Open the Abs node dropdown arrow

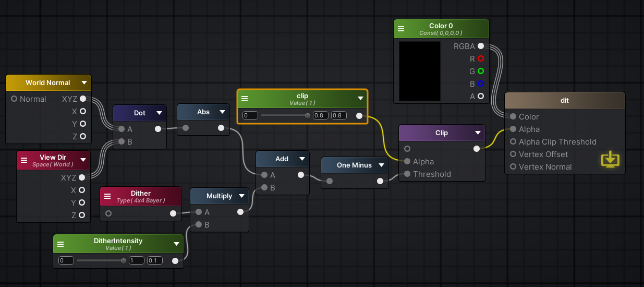pyautogui.click(x=223, y=112)
